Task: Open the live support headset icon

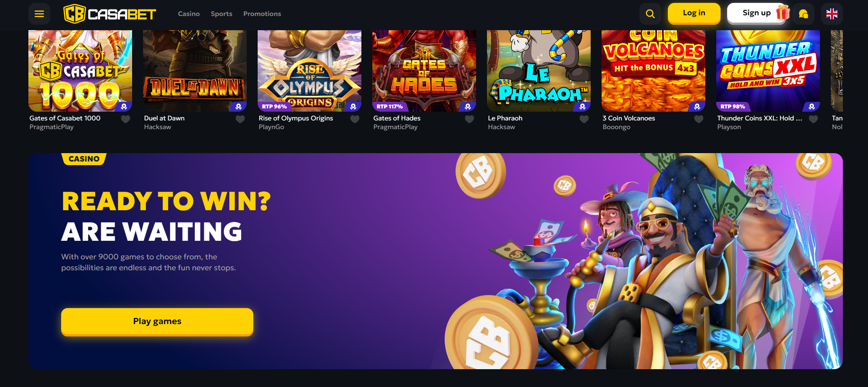Action: (x=804, y=14)
